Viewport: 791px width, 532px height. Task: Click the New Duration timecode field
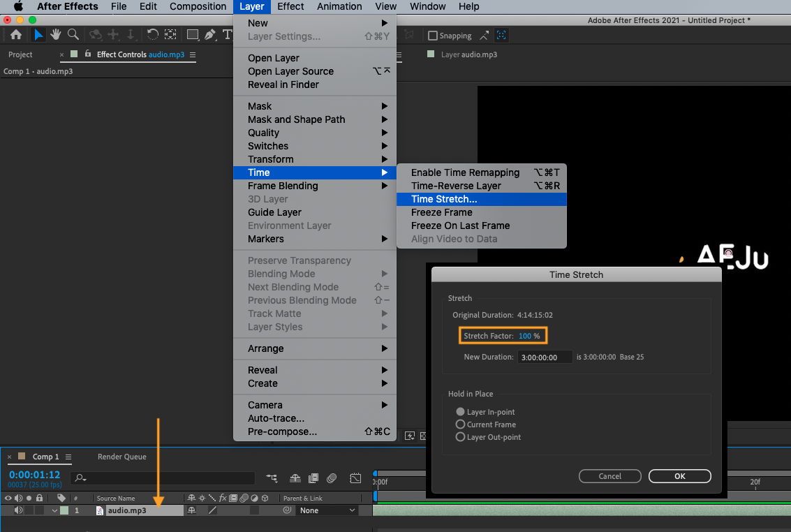click(545, 357)
